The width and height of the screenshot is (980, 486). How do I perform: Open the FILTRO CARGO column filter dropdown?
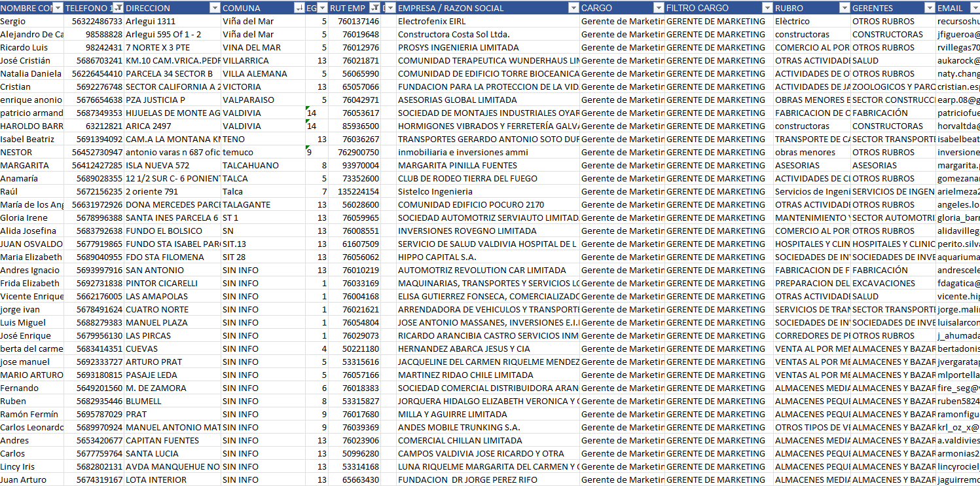[x=767, y=8]
